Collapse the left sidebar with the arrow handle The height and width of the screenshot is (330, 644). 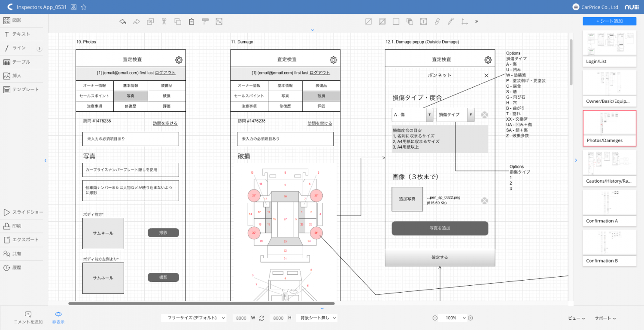click(46, 160)
